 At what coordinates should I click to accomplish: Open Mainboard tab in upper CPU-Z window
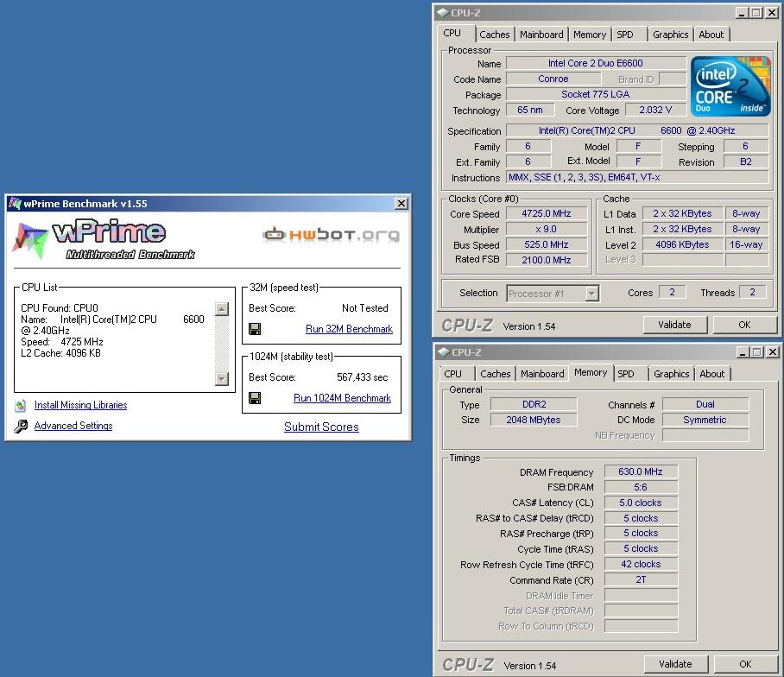pyautogui.click(x=541, y=35)
